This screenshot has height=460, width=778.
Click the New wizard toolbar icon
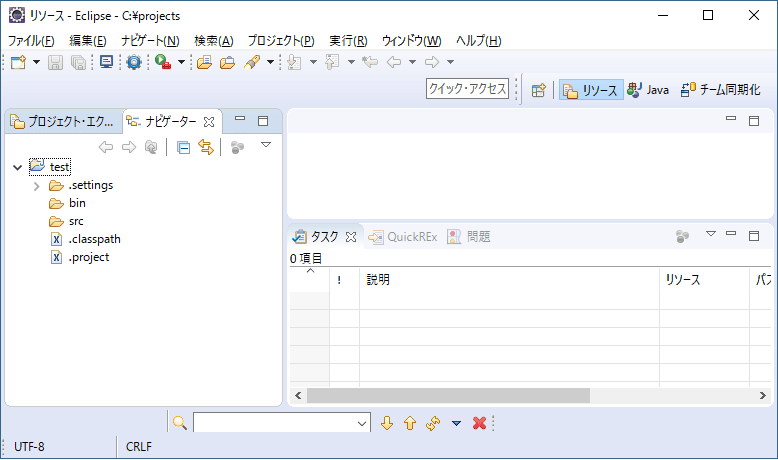(18, 62)
